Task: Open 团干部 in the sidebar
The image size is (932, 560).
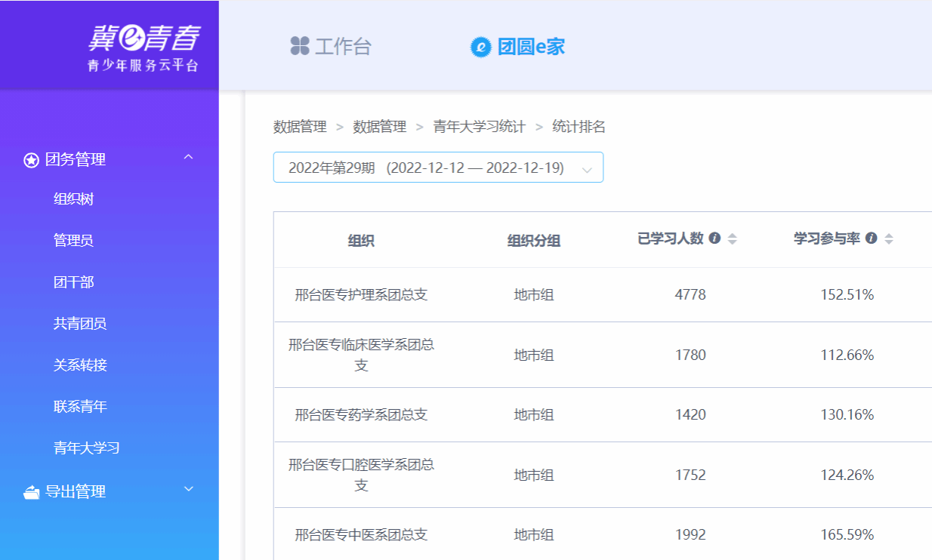Action: (73, 282)
